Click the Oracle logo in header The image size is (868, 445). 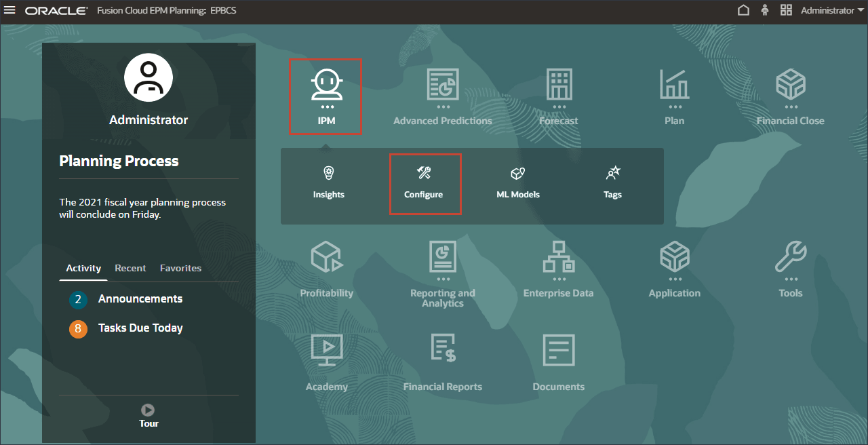pos(56,11)
